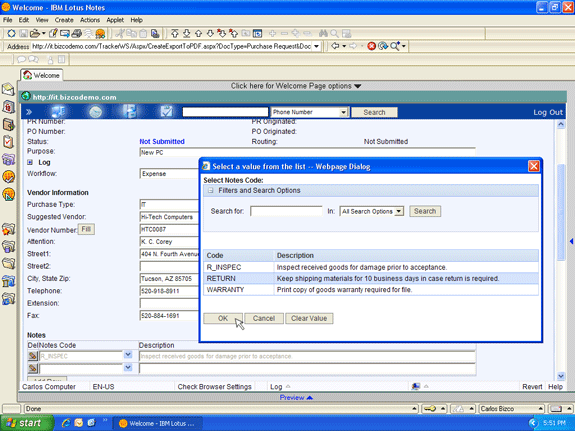Click the page scrollbar down arrow
575x431 pixels.
561,376
